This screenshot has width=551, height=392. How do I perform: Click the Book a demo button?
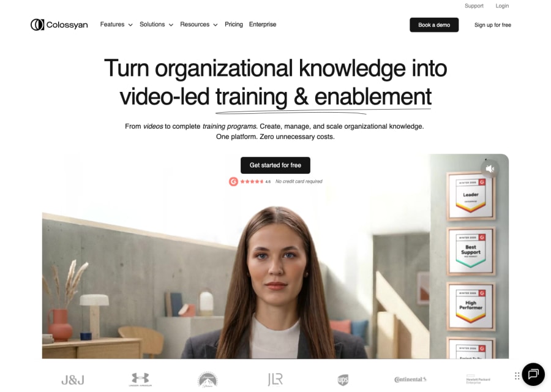(434, 25)
